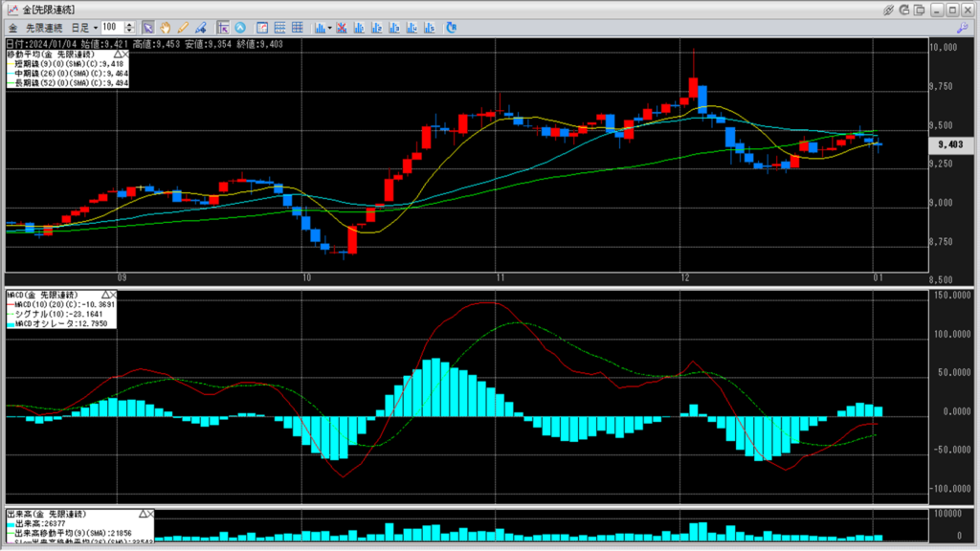Close the 移動平均 legend box
Viewport: 980px width, 551px height.
pyautogui.click(x=125, y=55)
